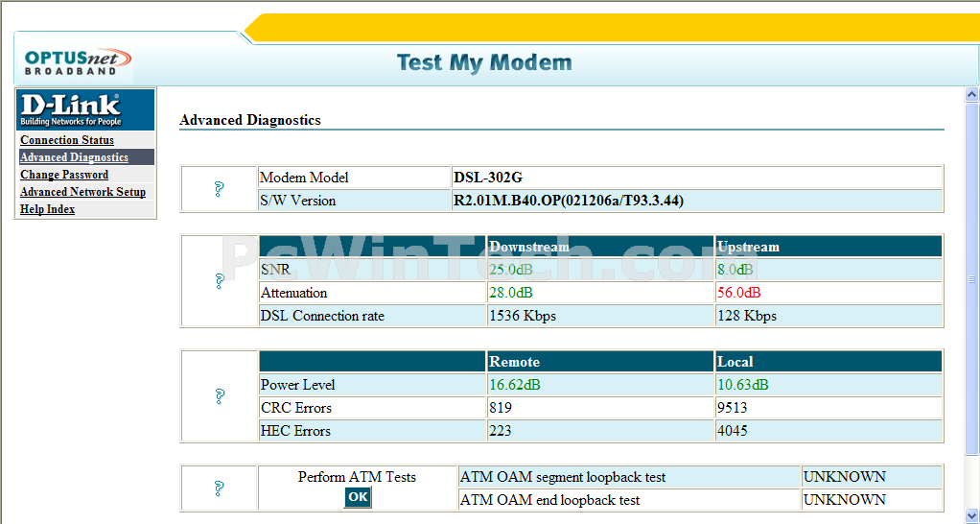Click the Test My Modem title
Viewport: 980px width, 524px height.
click(484, 62)
